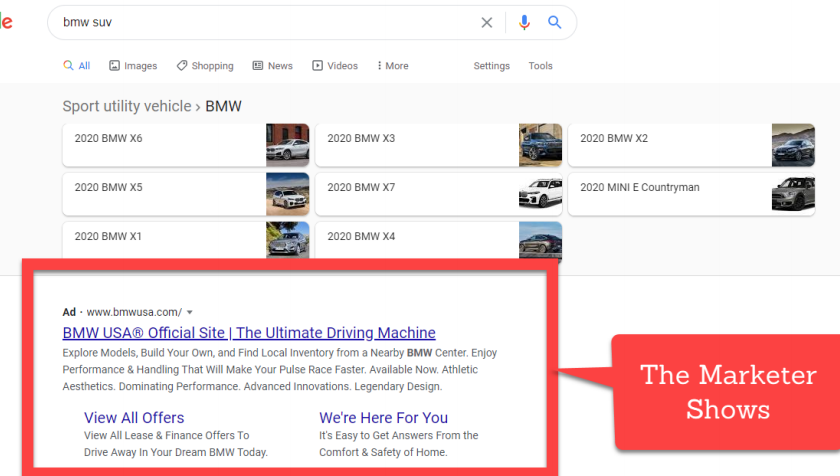This screenshot has height=476, width=840.
Task: Open the Shopping results tab
Action: (x=205, y=66)
